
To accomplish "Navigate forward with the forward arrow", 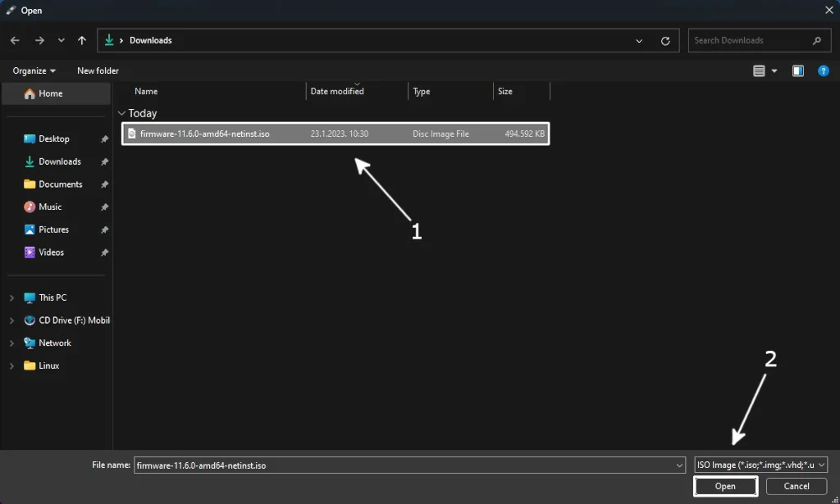I will tap(38, 39).
